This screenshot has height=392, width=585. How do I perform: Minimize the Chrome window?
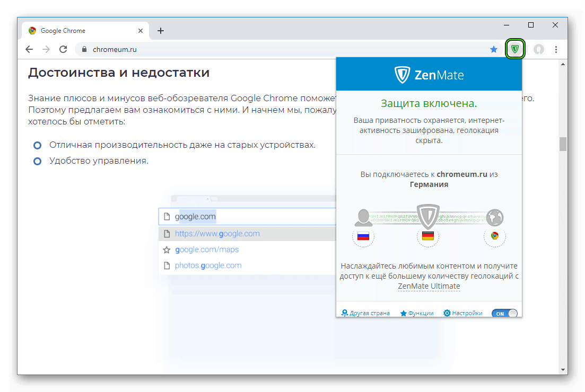point(507,25)
